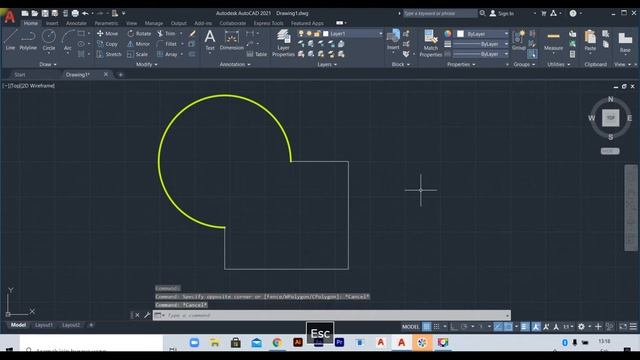Toggle ortho mode in status bar
This screenshot has width=640, height=360.
(454, 327)
